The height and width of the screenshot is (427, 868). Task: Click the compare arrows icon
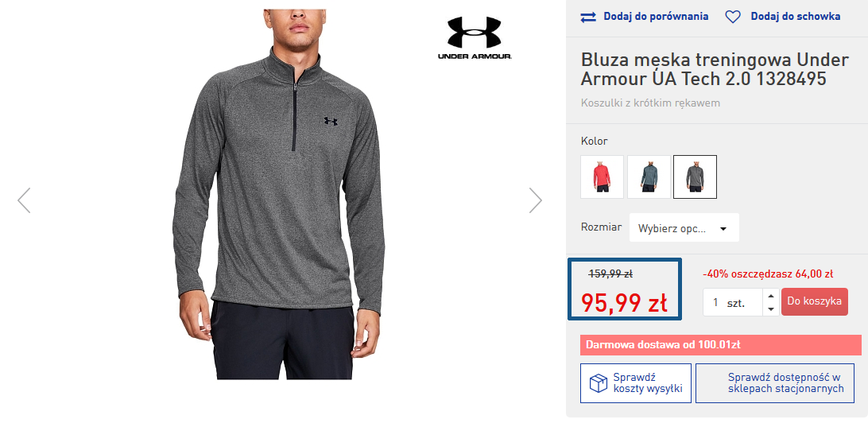588,17
